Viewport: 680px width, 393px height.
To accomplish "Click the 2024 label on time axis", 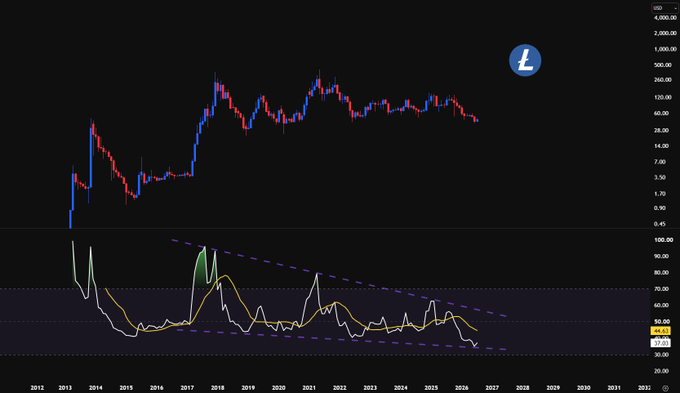I will point(401,388).
